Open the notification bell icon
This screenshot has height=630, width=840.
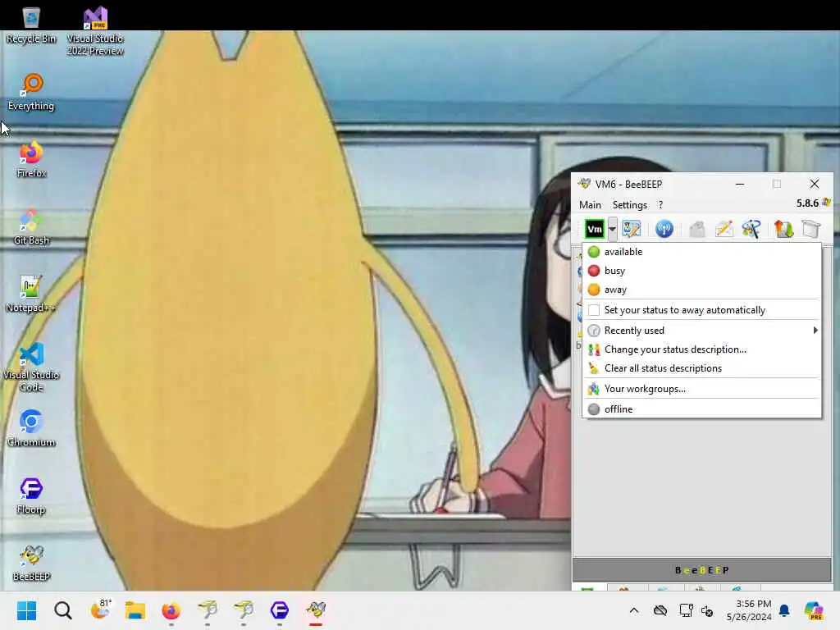(784, 610)
